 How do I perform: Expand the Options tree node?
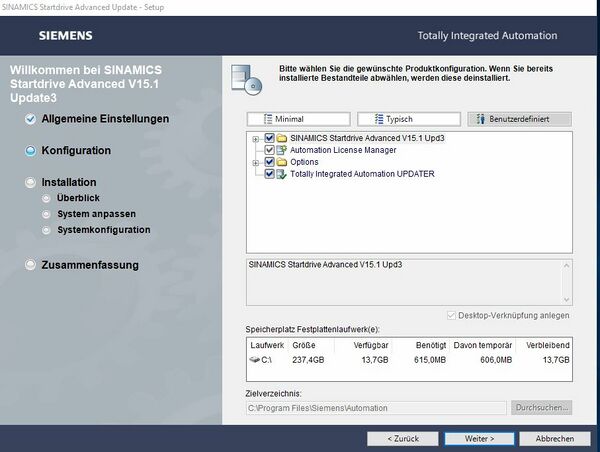point(257,162)
